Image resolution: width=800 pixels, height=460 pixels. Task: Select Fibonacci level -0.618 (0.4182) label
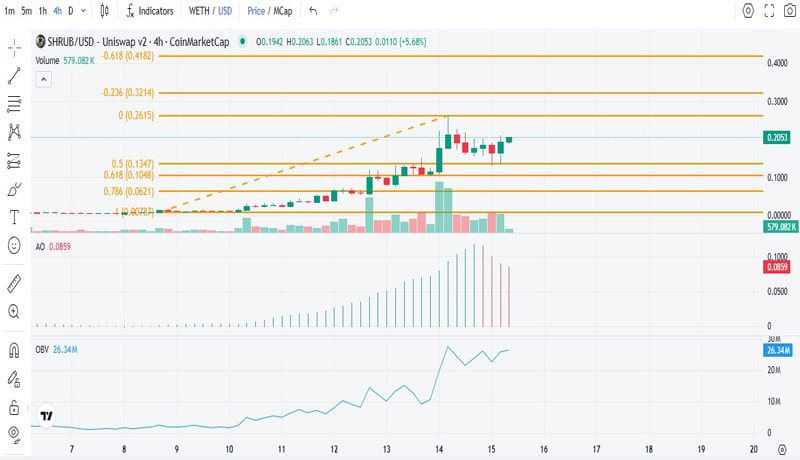[x=128, y=56]
